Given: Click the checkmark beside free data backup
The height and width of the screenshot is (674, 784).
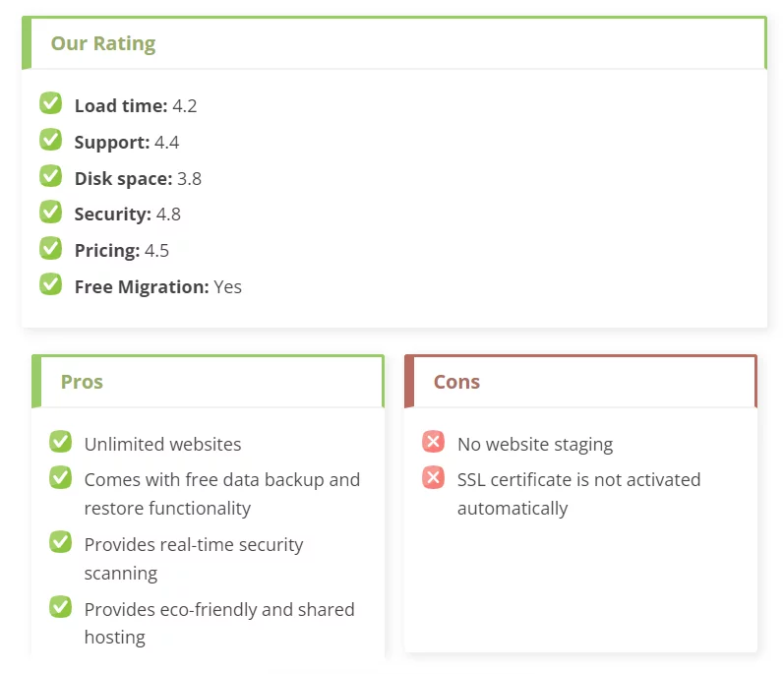Looking at the screenshot, I should [x=61, y=477].
